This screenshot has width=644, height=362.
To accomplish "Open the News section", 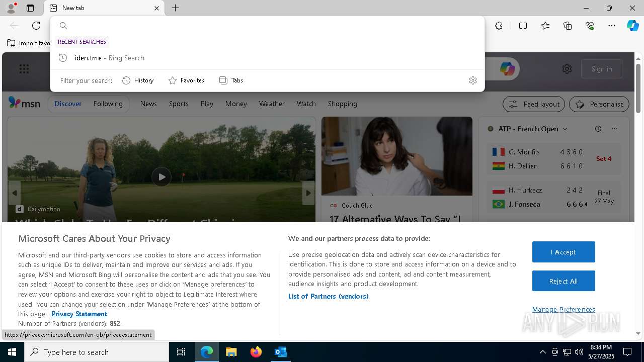I will pyautogui.click(x=148, y=104).
